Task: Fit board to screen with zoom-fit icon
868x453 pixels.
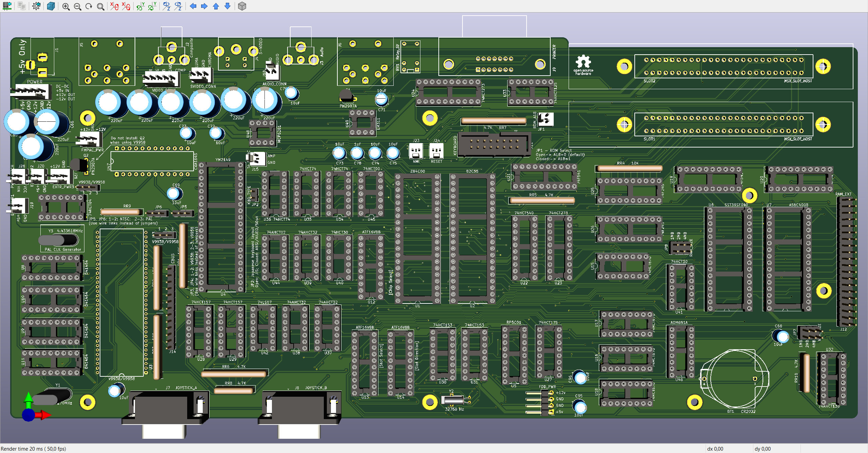Action: coord(100,6)
